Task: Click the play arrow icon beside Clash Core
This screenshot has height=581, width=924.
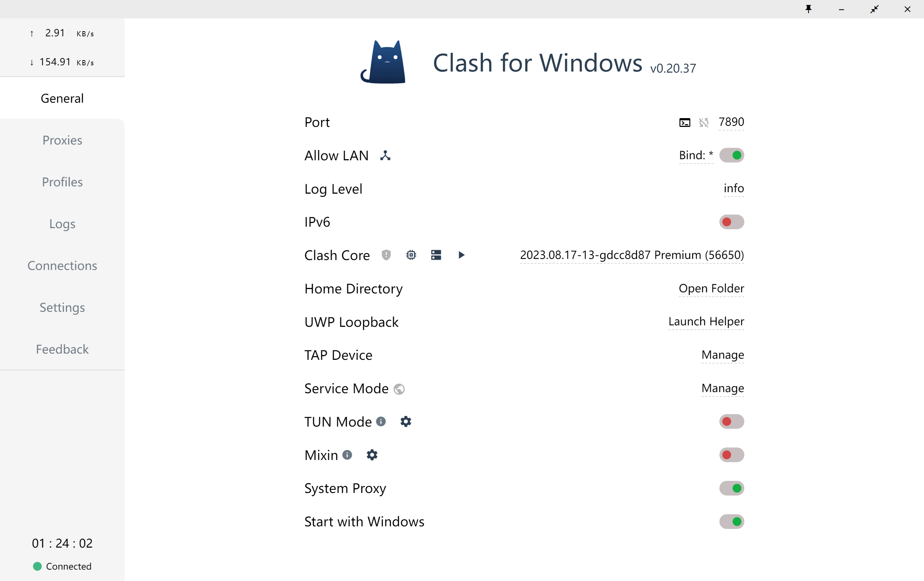Action: click(462, 255)
